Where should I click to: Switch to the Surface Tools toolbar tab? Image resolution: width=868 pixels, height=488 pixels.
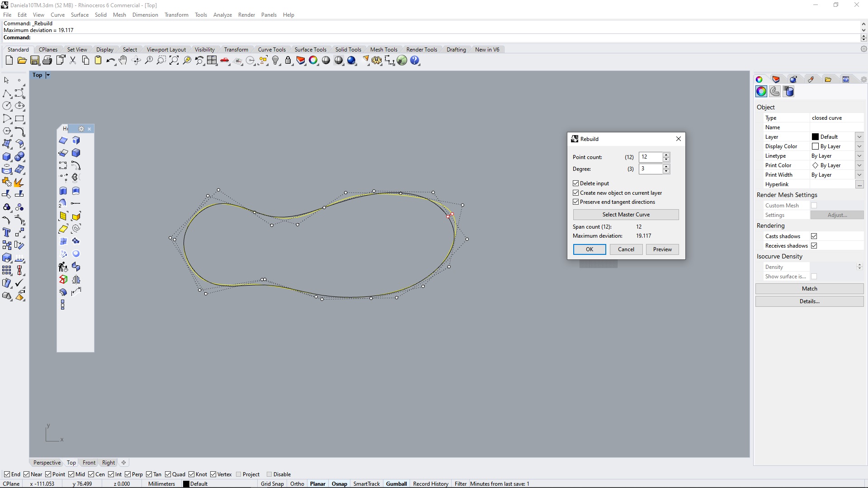(x=310, y=50)
